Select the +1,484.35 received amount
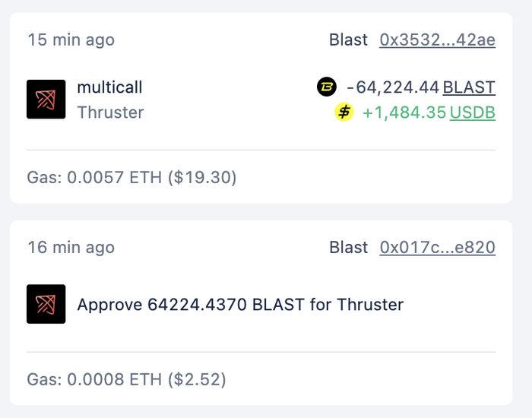The height and width of the screenshot is (418, 532). [x=404, y=112]
